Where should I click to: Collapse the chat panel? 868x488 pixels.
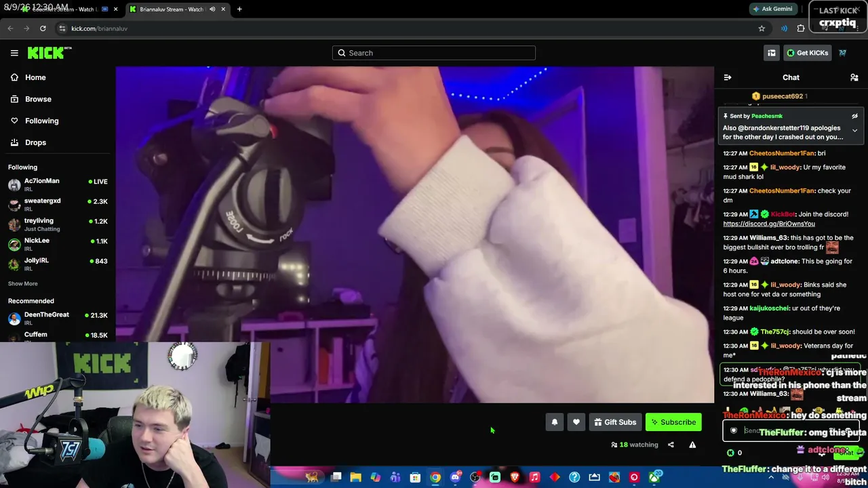(728, 78)
